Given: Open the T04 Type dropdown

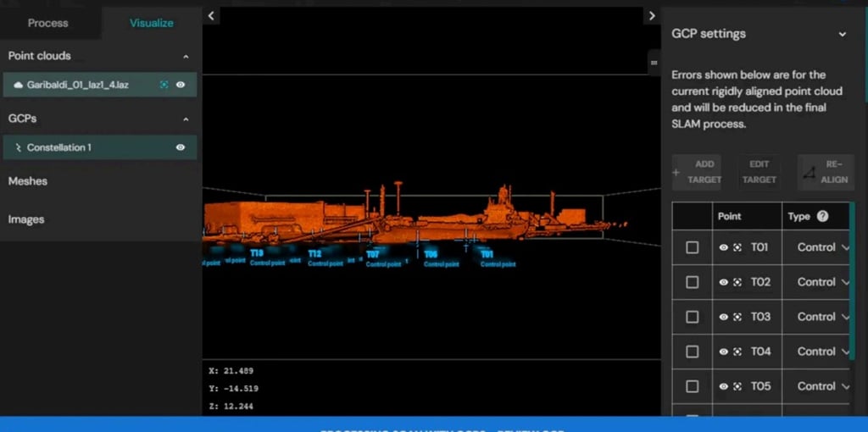Looking at the screenshot, I should coord(822,352).
